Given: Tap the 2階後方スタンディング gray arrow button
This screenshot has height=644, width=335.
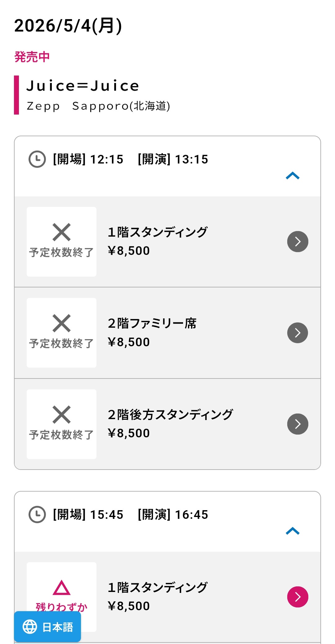Looking at the screenshot, I should (297, 424).
